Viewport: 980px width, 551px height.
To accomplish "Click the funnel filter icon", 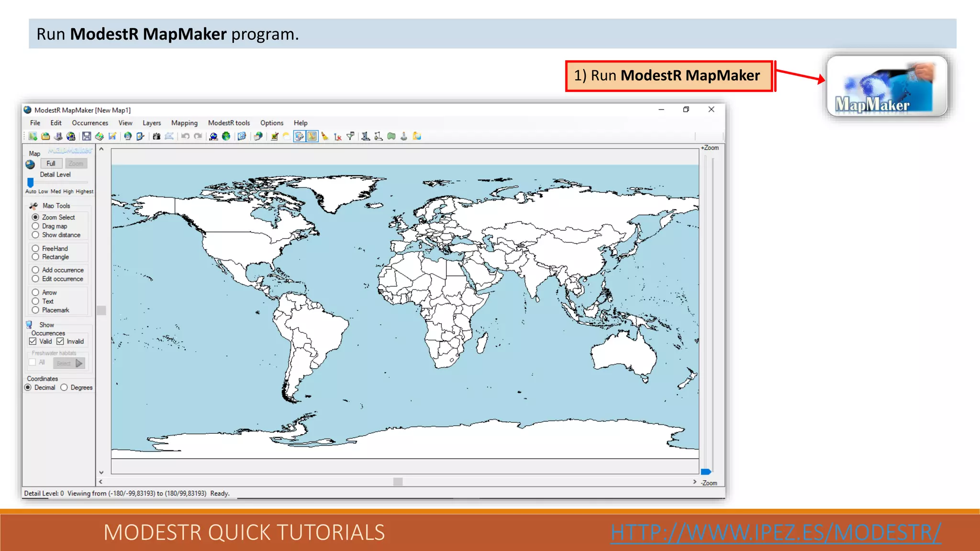I will tap(350, 136).
